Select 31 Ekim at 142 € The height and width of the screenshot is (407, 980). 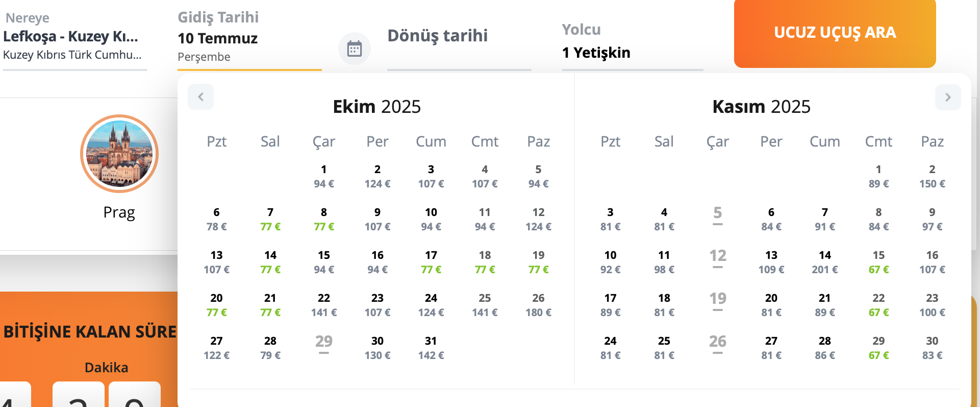pyautogui.click(x=431, y=348)
